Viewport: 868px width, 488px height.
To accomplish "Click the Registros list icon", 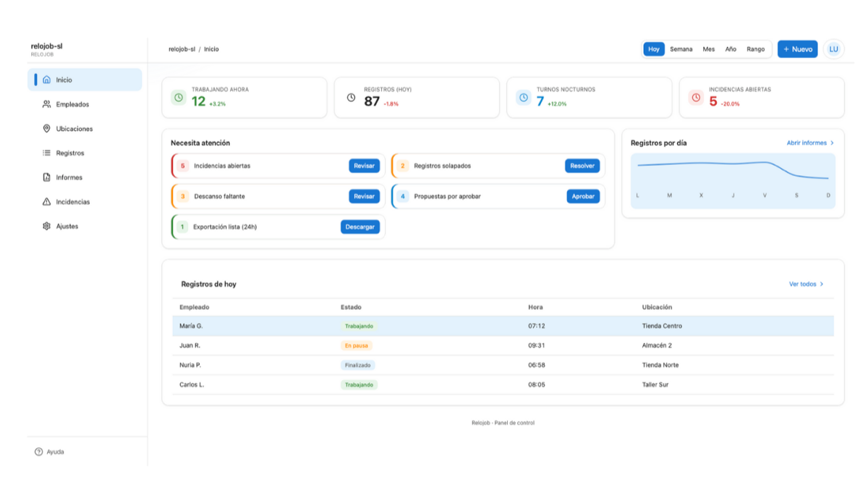I will click(x=47, y=153).
